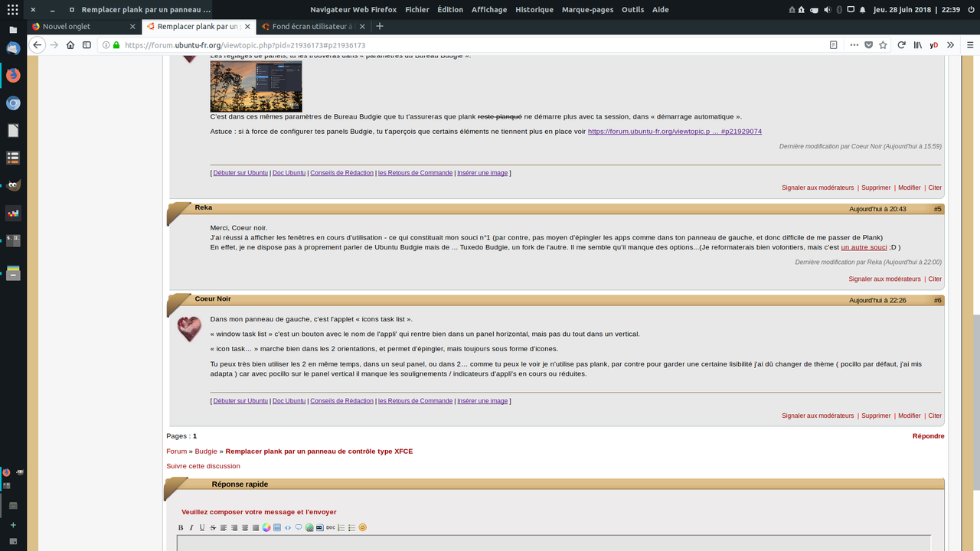Open Files folder icon at dock top
Image resolution: width=980 pixels, height=551 pixels.
[12, 29]
